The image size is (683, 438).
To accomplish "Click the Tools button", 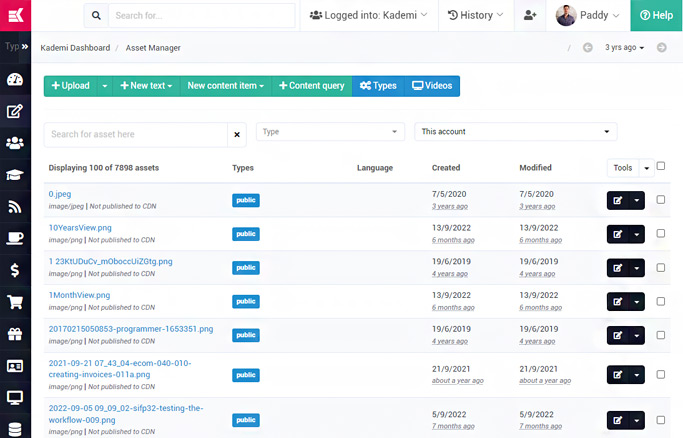I will pyautogui.click(x=623, y=168).
